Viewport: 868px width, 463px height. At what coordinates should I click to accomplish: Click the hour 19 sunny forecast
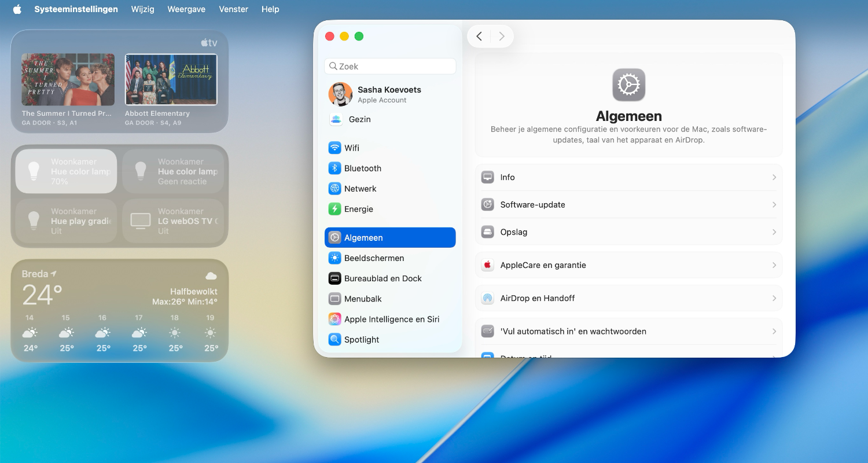pyautogui.click(x=211, y=333)
